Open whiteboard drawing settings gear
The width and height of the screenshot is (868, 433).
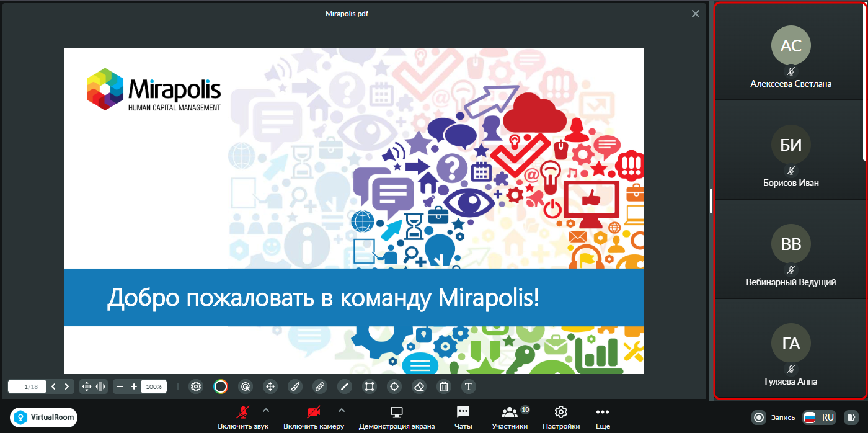(x=196, y=386)
